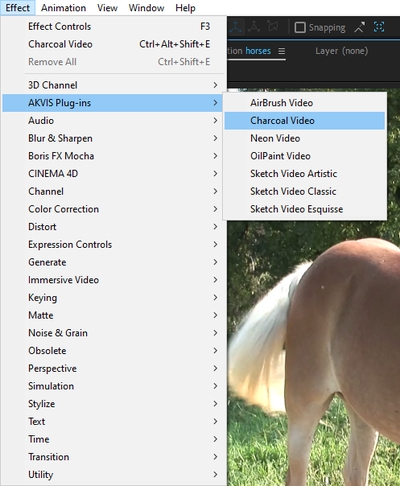Click the snap to collapsed compositions icon
The height and width of the screenshot is (486, 400).
tap(379, 27)
